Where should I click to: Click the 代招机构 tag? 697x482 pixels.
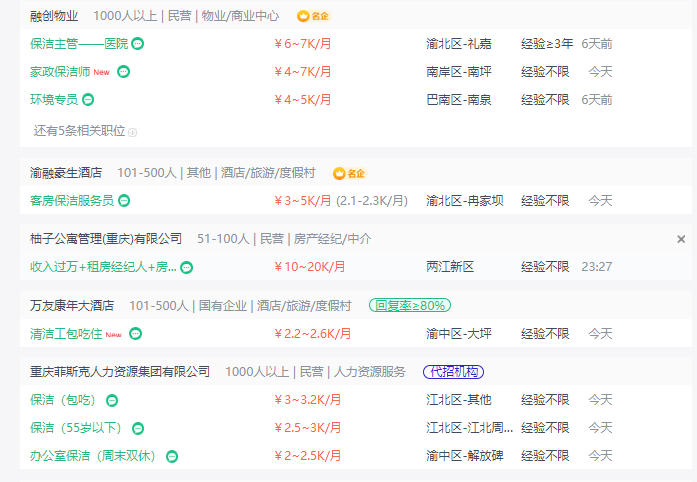click(453, 372)
